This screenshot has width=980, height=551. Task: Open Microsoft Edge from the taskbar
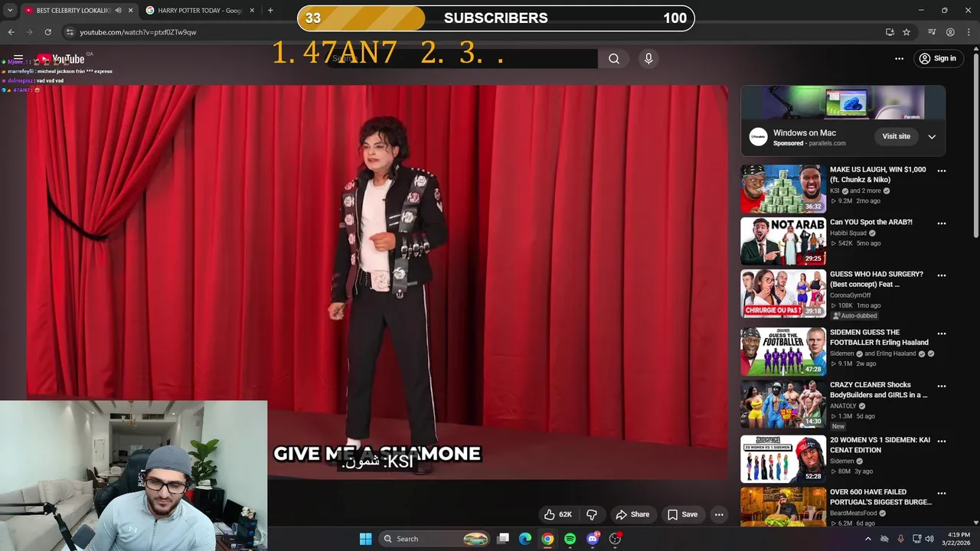(524, 539)
